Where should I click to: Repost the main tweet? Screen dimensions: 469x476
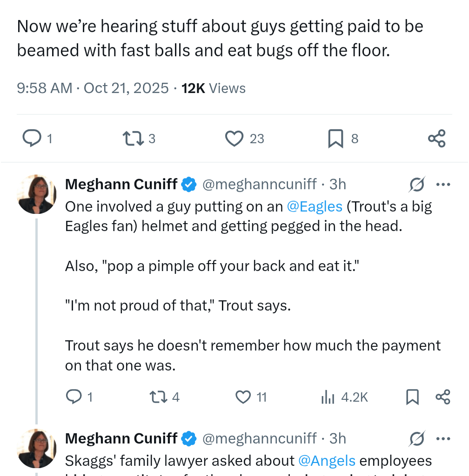[134, 138]
